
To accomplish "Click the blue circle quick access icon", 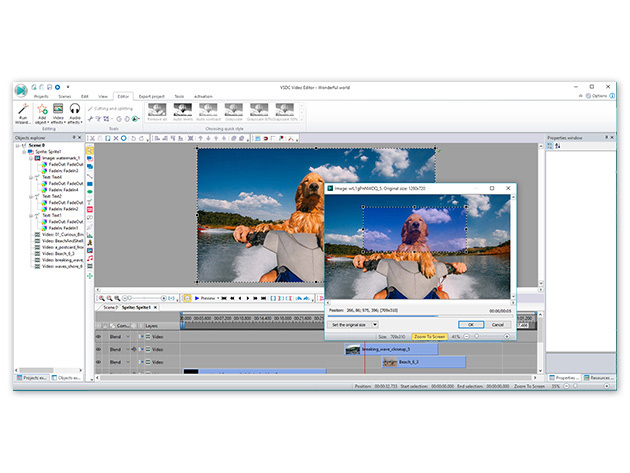I will point(57,87).
